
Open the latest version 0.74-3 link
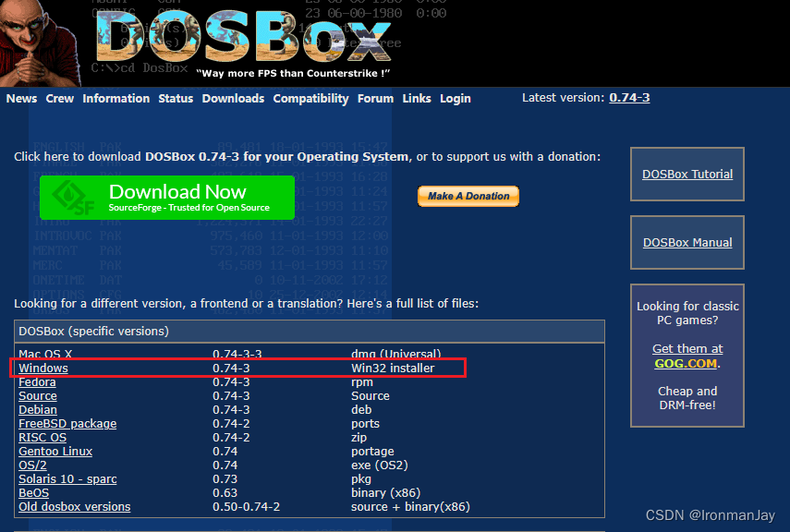point(629,98)
